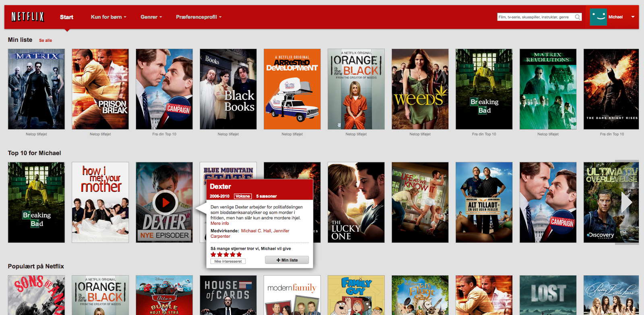Go to the Start tab

pos(66,17)
